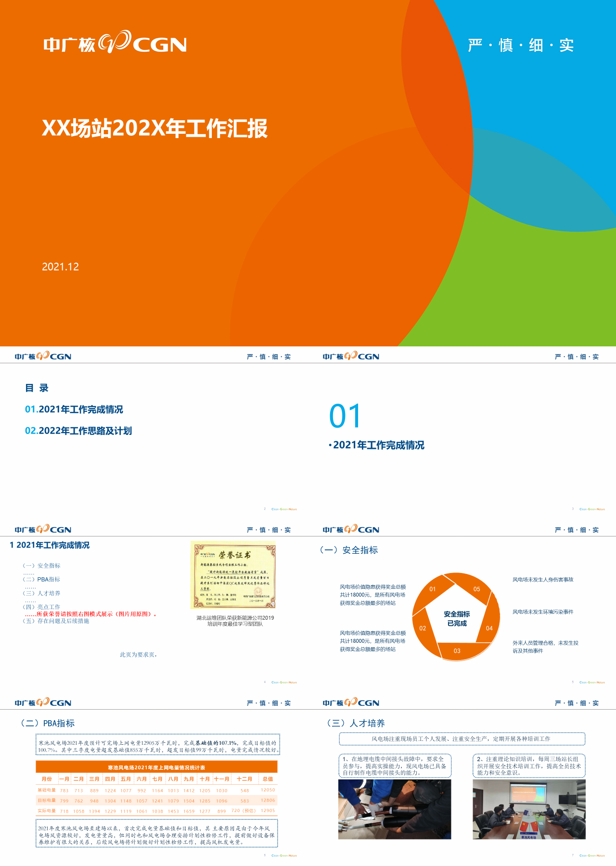Click the outline item (五)存在问题及后续措施
Screen dimensions: 616x866
tap(56, 621)
